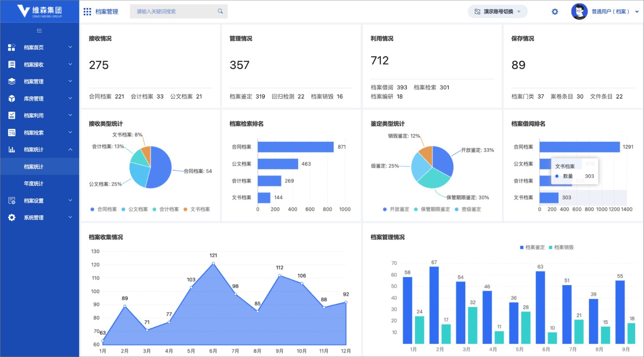The image size is (644, 357).
Task: Click the 档案检索 search-list icon
Action: tap(12, 133)
